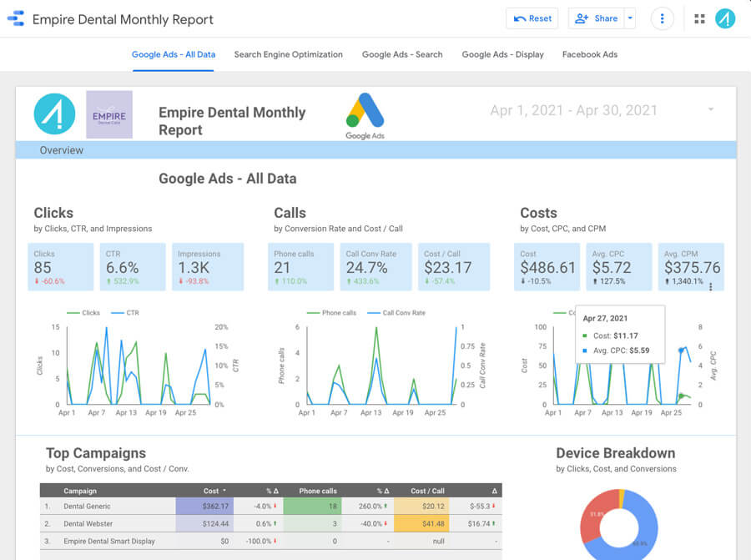Toggle the Call Conv Rate legend series
The image size is (751, 560).
396,313
